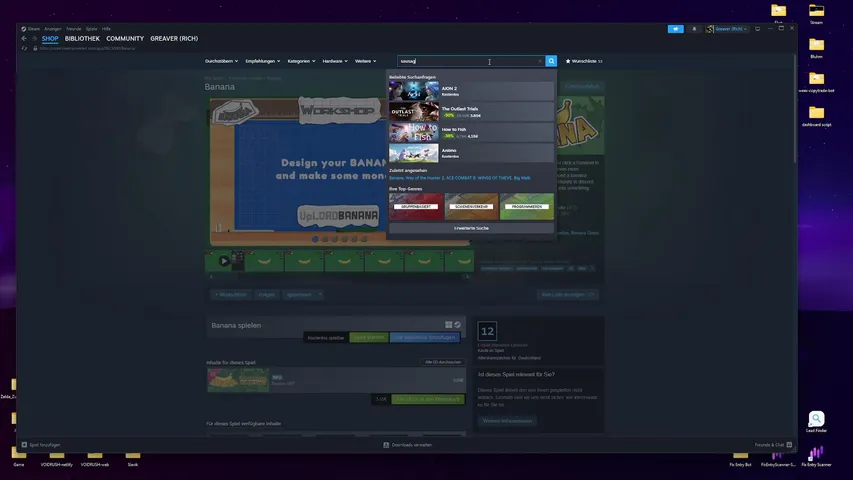Screen dimensions: 853x480
Task: Switch Steam to Big Picture mode
Action: [757, 29]
